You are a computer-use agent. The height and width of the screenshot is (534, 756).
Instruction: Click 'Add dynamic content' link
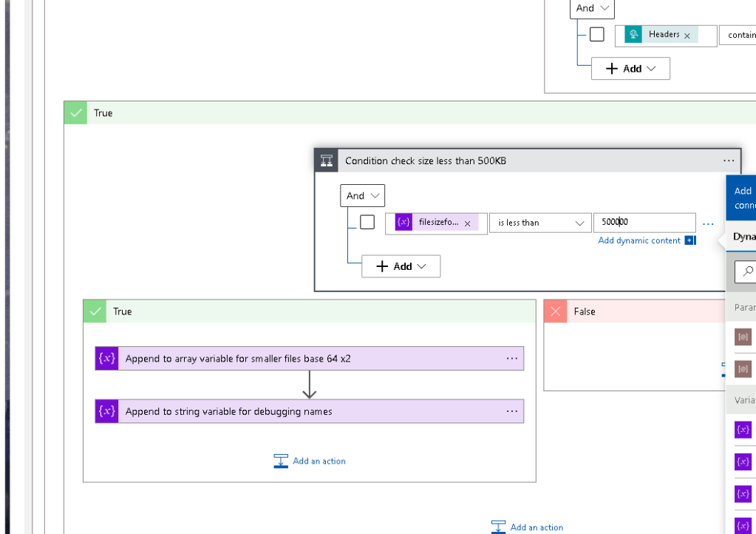click(639, 240)
